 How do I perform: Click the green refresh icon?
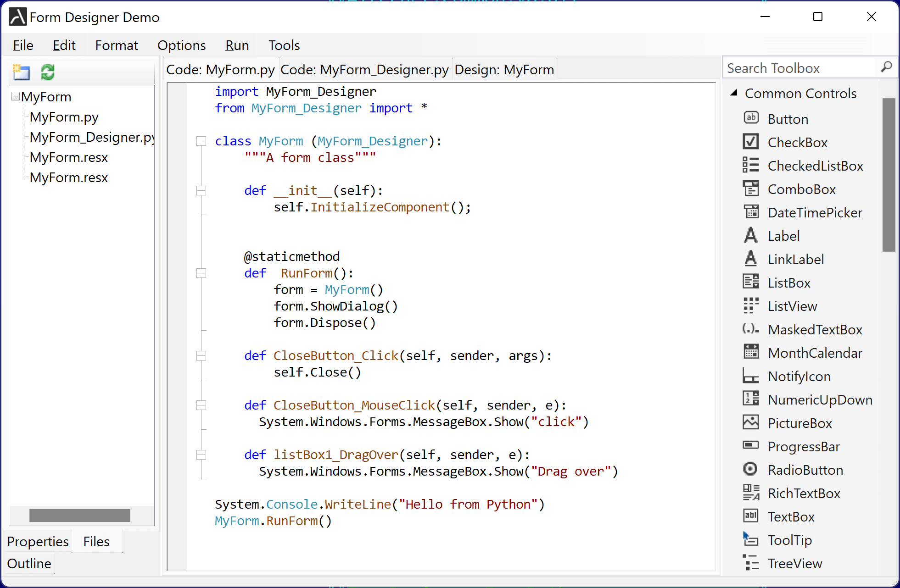48,72
